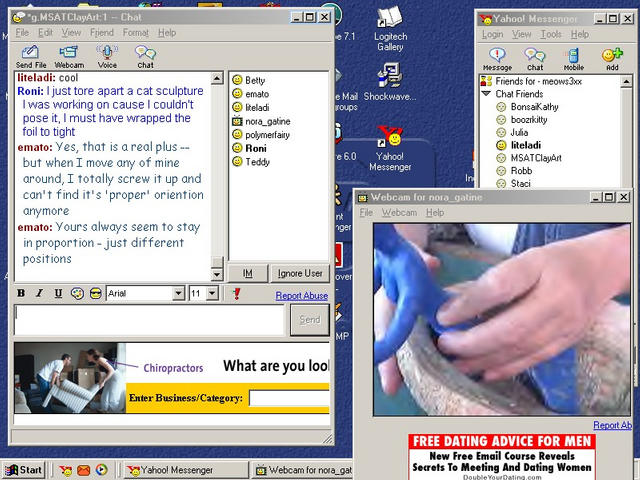Screen dimensions: 640x480
Task: Open Tools menu in Yahoo! Messenger
Action: pos(551,34)
